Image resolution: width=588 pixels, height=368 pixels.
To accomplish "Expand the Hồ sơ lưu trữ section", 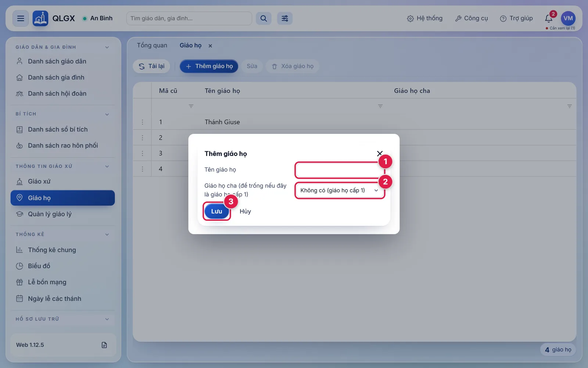I will click(107, 319).
